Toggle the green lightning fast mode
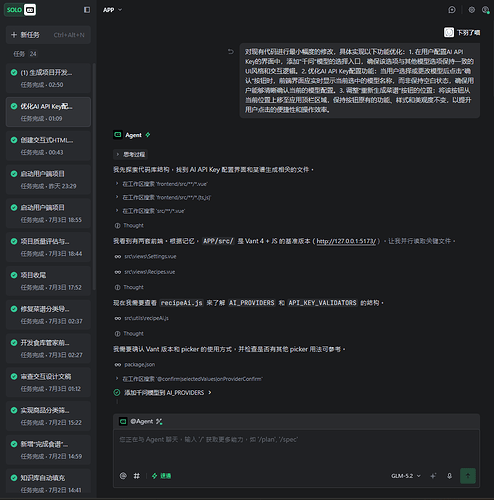 (161, 476)
